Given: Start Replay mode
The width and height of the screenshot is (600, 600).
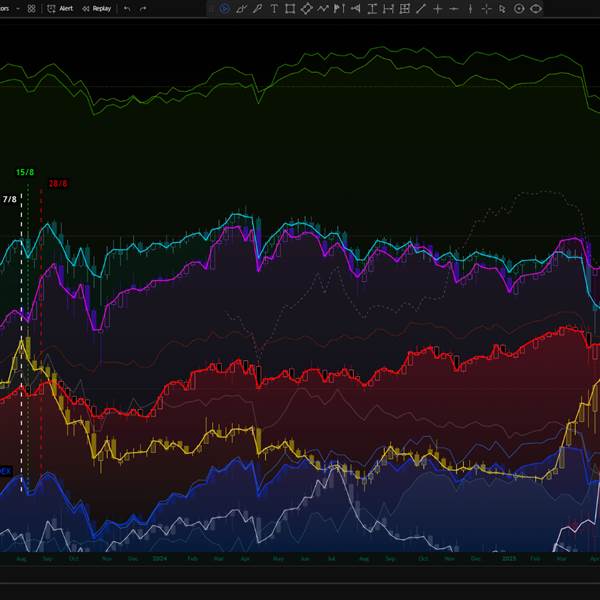Looking at the screenshot, I should coord(96,8).
